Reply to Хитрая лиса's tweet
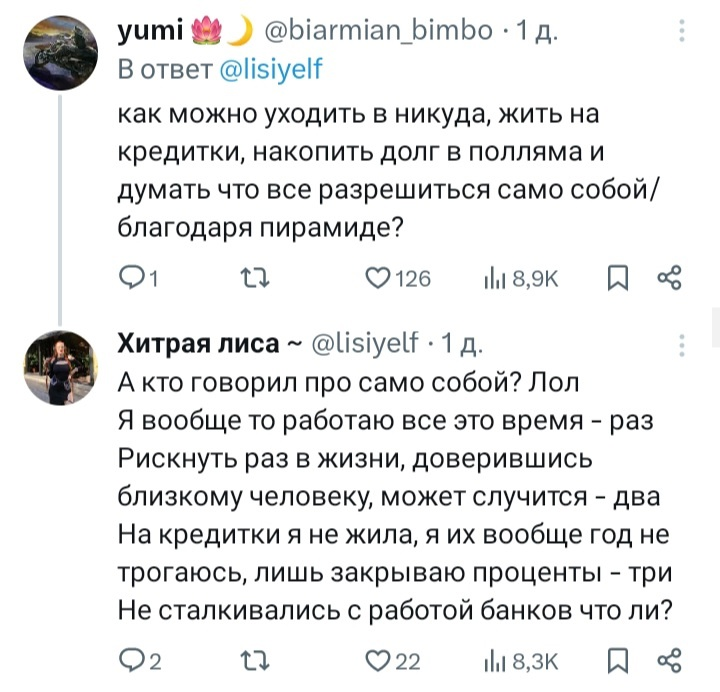This screenshot has height=692, width=720. [x=128, y=658]
